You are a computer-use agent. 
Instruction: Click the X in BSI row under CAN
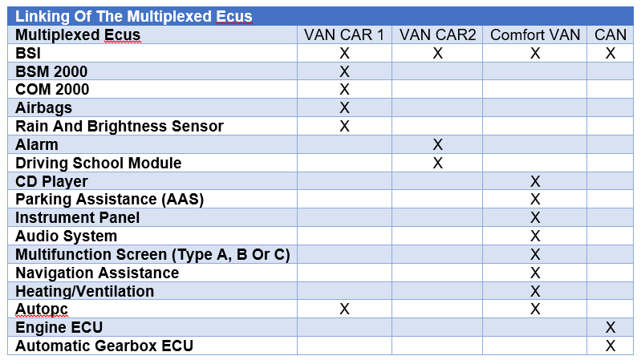[610, 53]
